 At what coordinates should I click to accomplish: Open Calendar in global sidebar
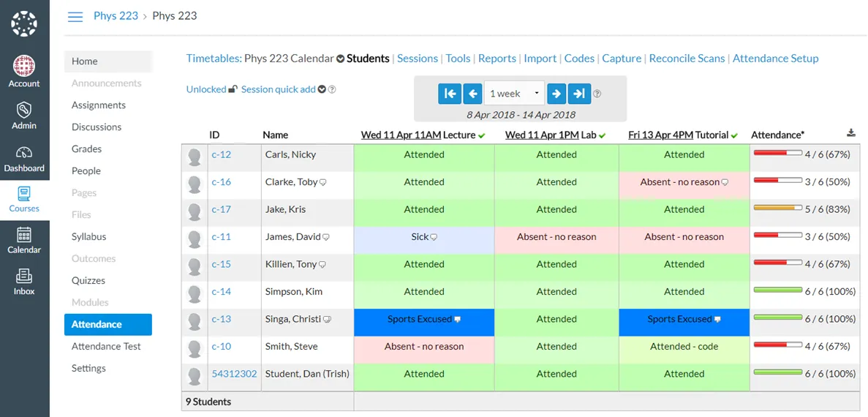[x=24, y=241]
